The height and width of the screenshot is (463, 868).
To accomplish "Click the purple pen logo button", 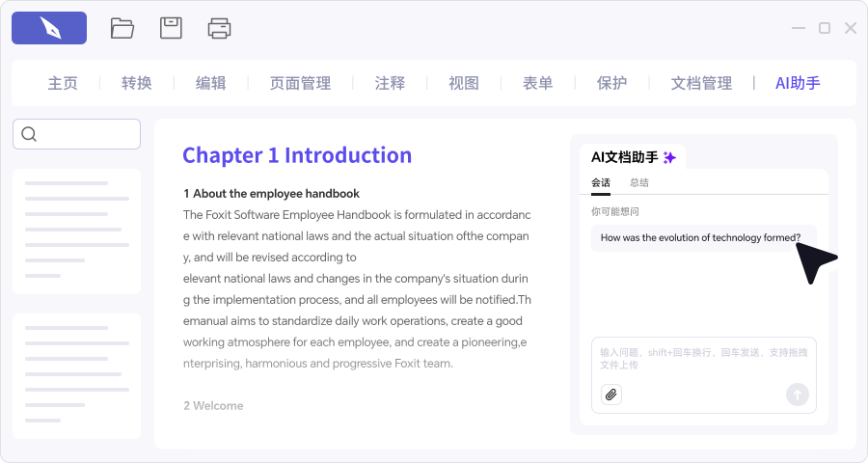I will coord(49,28).
